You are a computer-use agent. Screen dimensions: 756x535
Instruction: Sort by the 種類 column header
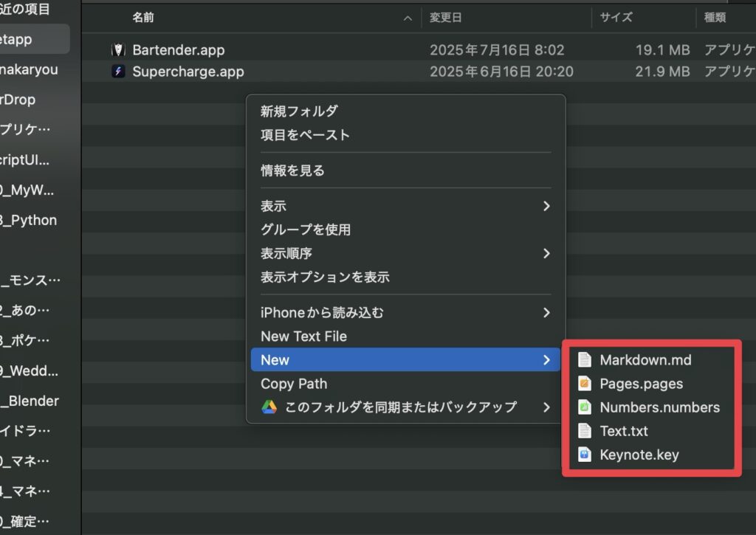[x=715, y=18]
